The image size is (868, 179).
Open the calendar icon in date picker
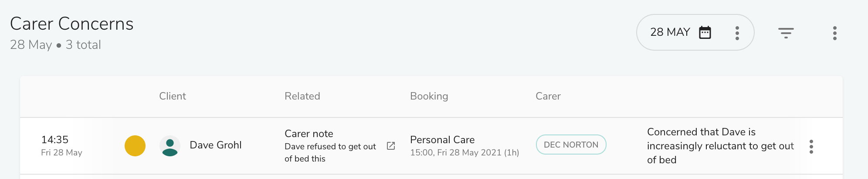click(x=705, y=32)
